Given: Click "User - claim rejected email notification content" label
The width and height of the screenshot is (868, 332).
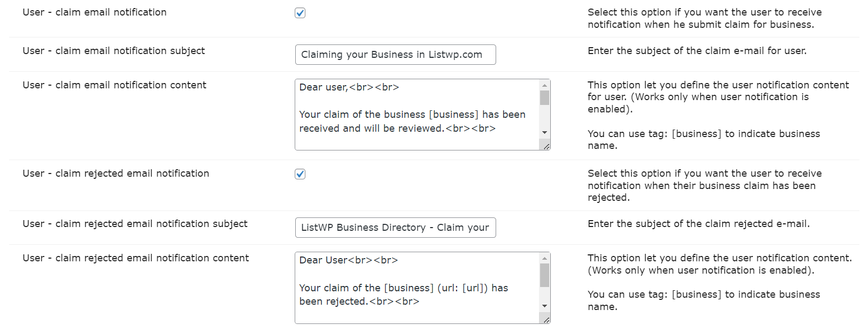Looking at the screenshot, I should click(136, 258).
